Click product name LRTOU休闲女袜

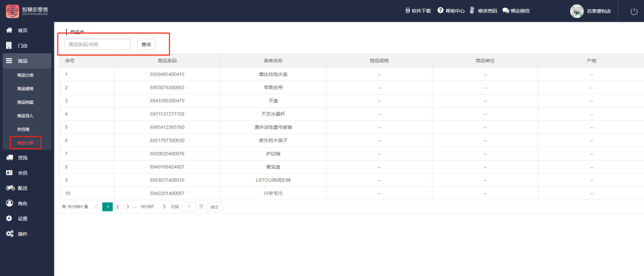(273, 180)
